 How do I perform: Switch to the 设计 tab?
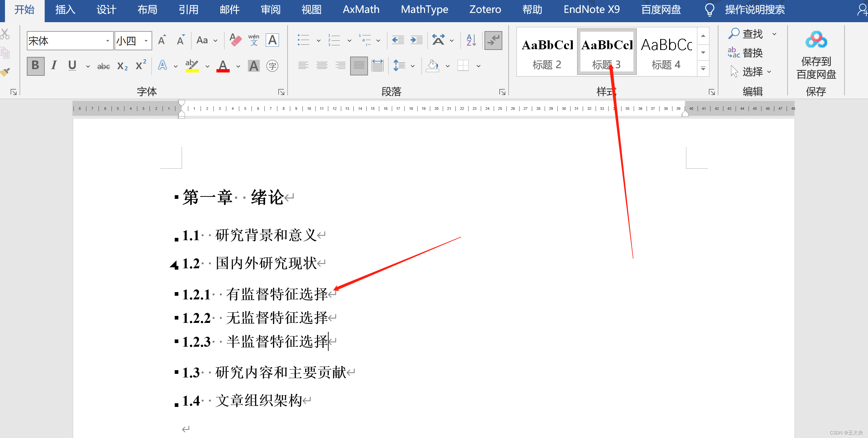point(106,10)
